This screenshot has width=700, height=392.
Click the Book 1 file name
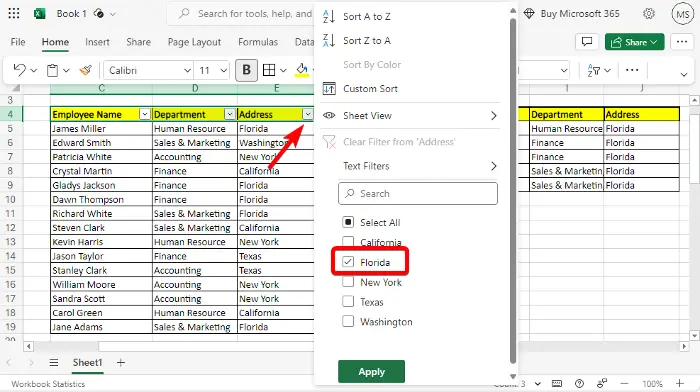[71, 14]
